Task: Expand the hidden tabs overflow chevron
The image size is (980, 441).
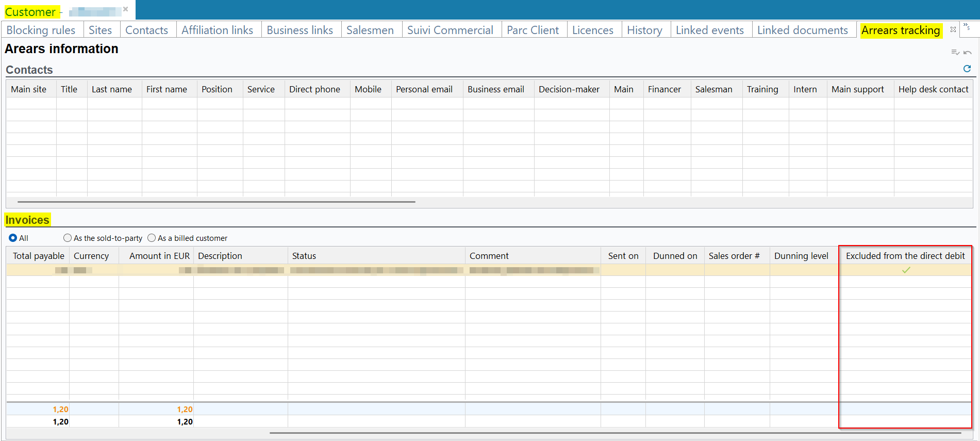Action: click(967, 27)
